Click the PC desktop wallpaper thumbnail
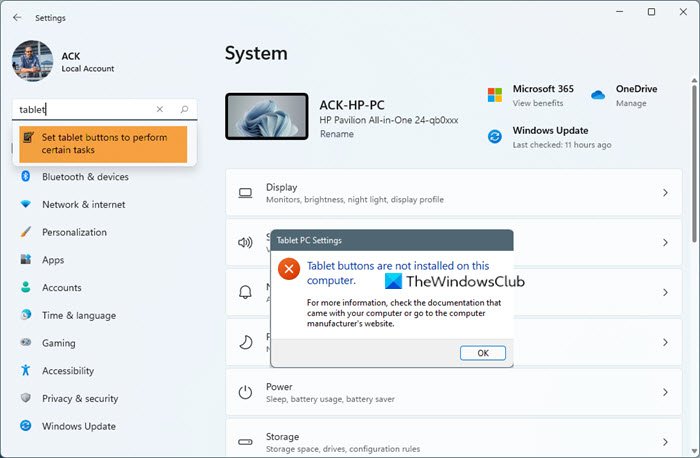The image size is (700, 458). [267, 117]
